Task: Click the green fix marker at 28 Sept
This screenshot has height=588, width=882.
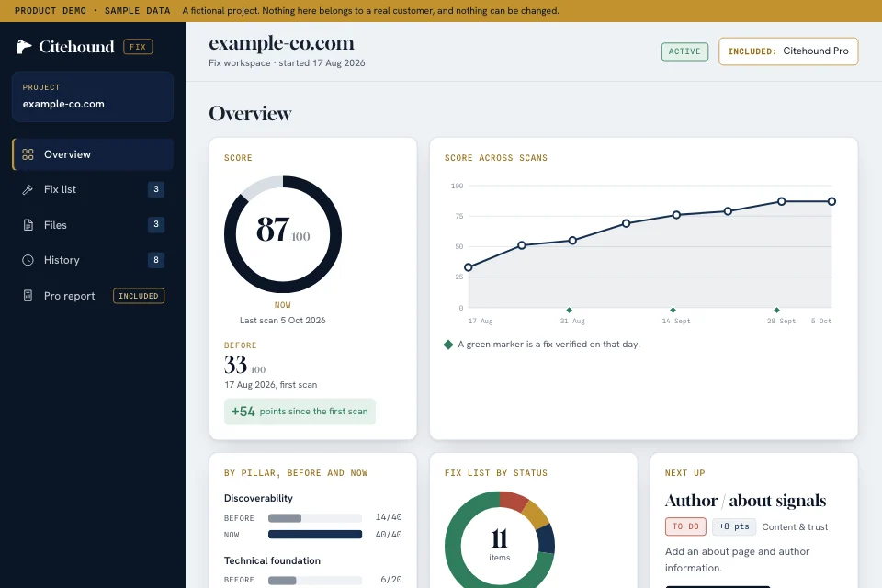Action: click(x=777, y=310)
